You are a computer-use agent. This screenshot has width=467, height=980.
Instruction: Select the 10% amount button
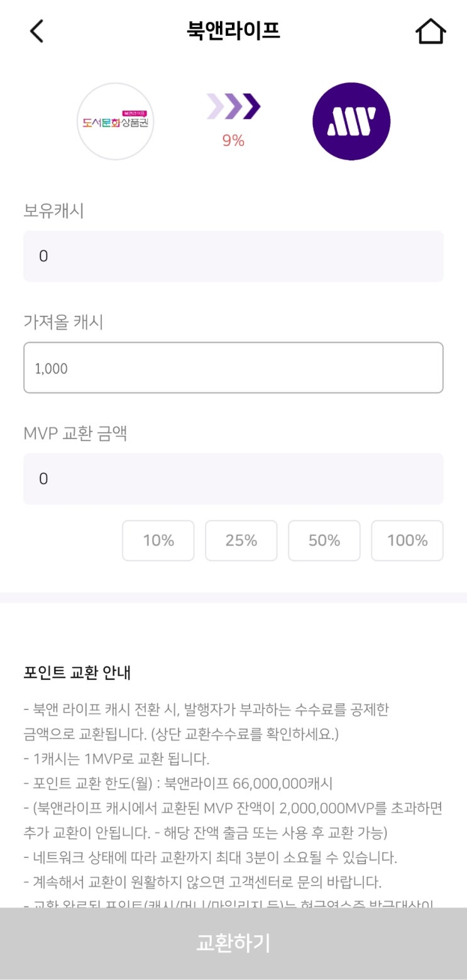(x=158, y=540)
